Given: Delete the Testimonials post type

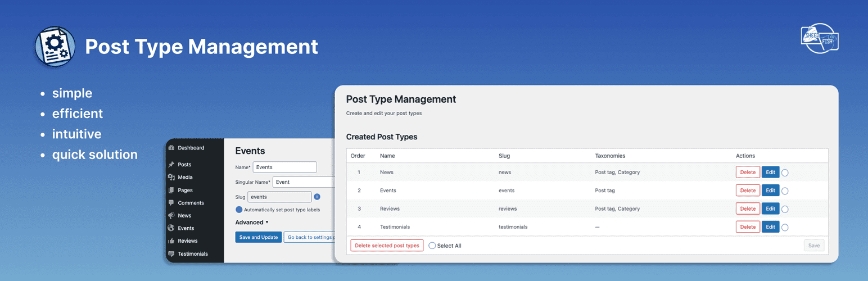Looking at the screenshot, I should tap(748, 226).
